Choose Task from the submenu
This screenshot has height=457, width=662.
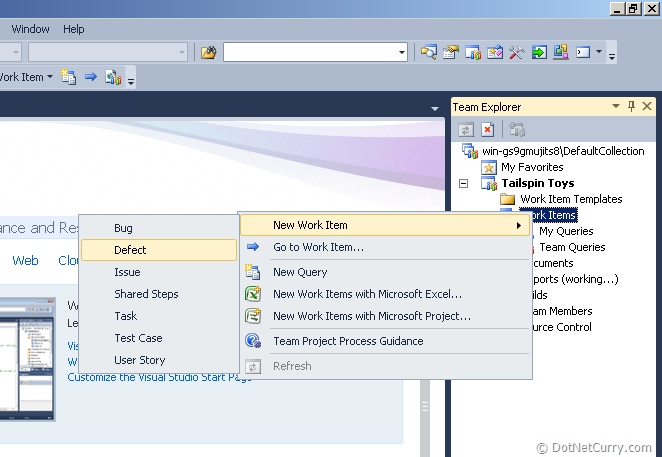click(x=159, y=316)
